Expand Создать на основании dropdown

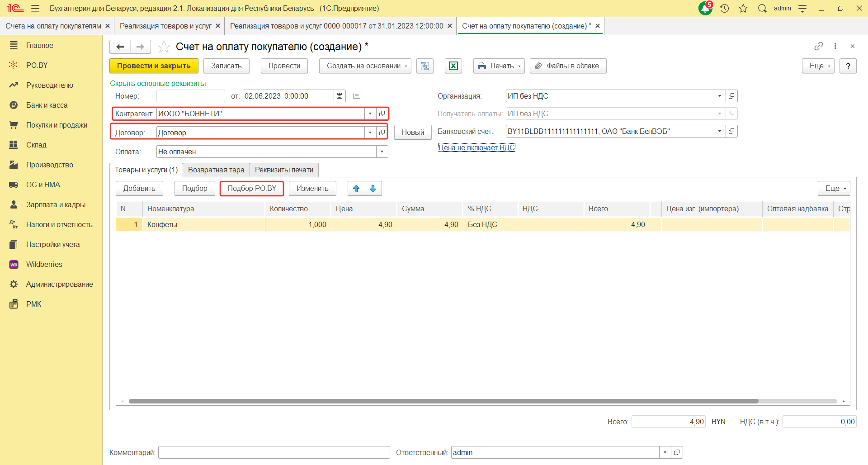(x=365, y=66)
